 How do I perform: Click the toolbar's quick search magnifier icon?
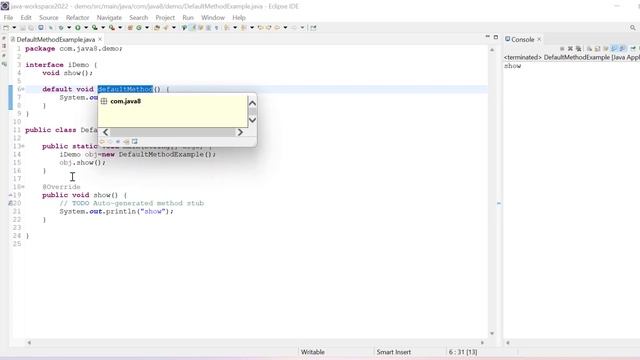(x=633, y=28)
